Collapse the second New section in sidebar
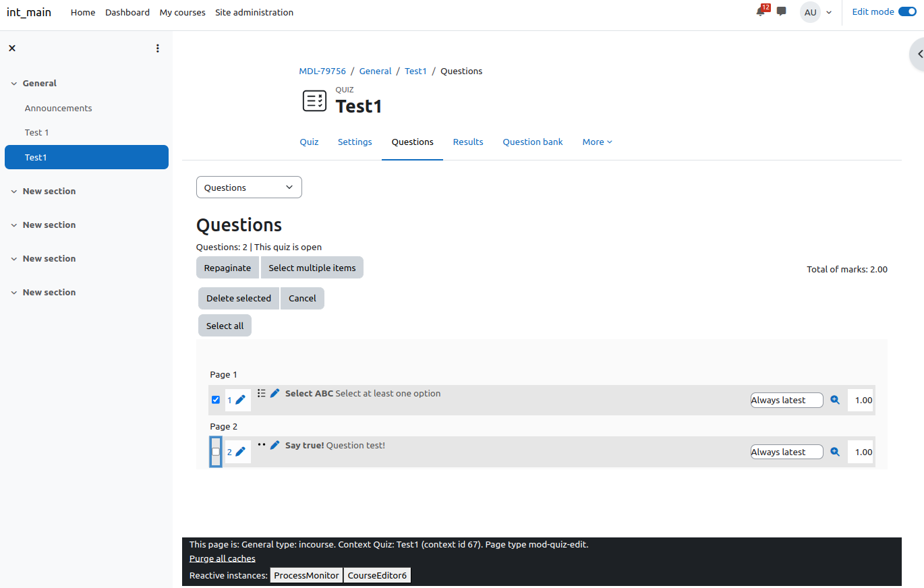924x588 pixels. [x=13, y=225]
